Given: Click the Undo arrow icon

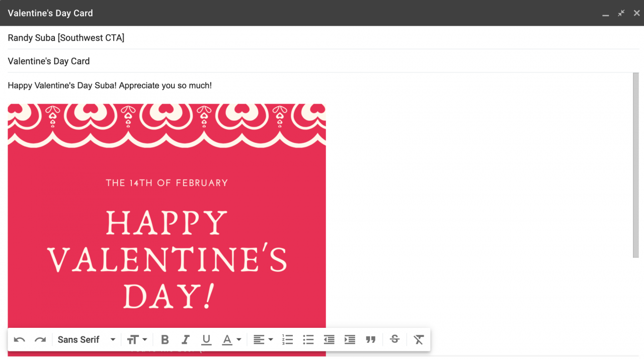Looking at the screenshot, I should point(20,340).
